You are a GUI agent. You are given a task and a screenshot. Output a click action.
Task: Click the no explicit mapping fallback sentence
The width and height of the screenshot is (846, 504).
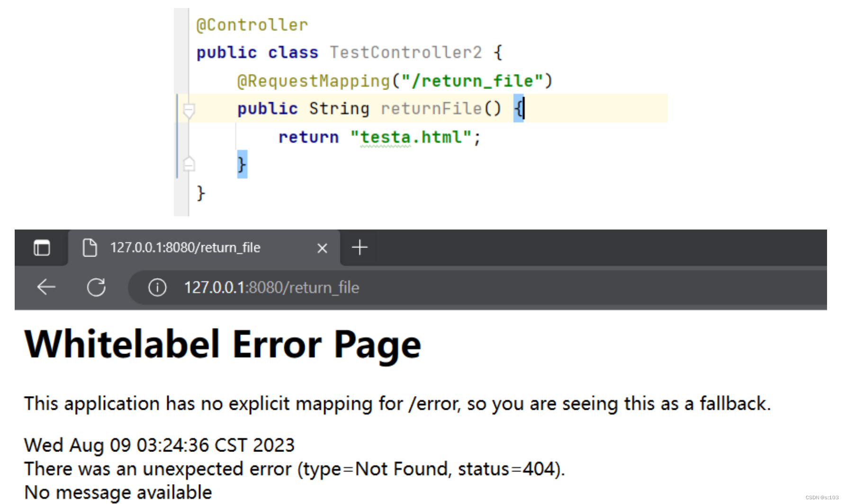point(398,404)
